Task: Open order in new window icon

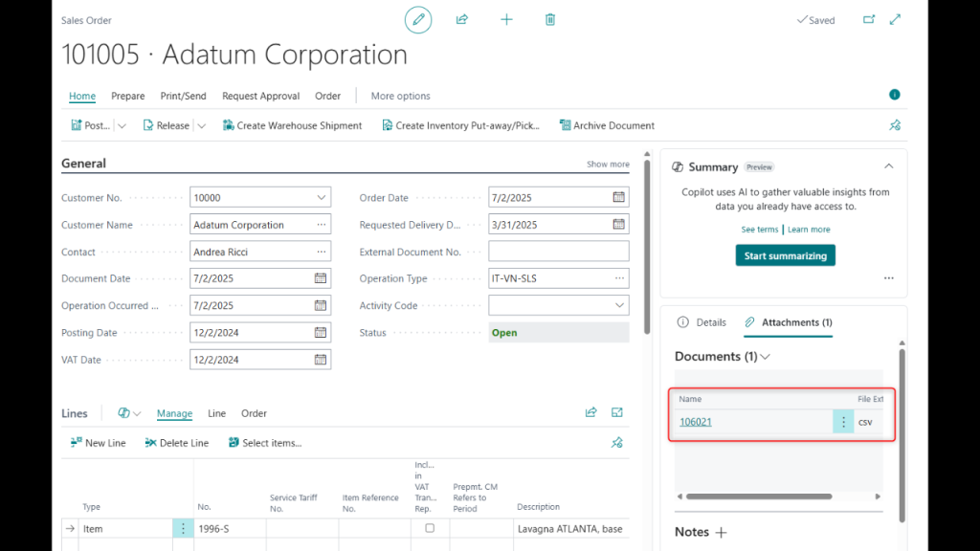Action: [x=869, y=19]
